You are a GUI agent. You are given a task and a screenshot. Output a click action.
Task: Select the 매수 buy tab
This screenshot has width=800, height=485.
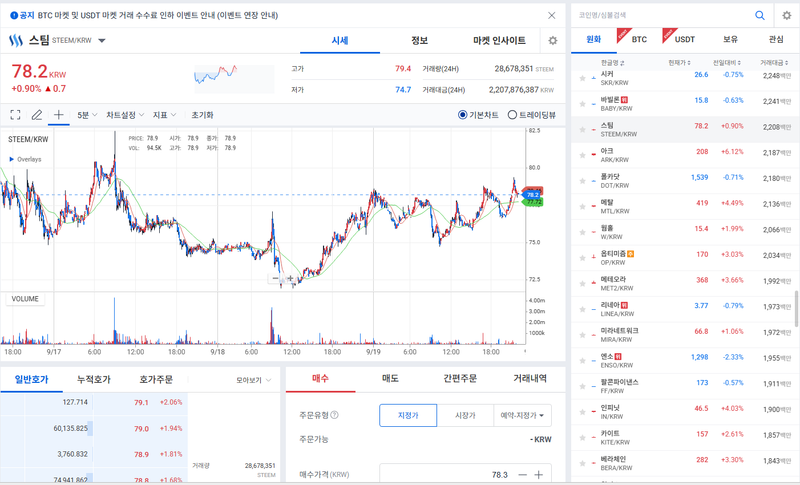pos(320,378)
